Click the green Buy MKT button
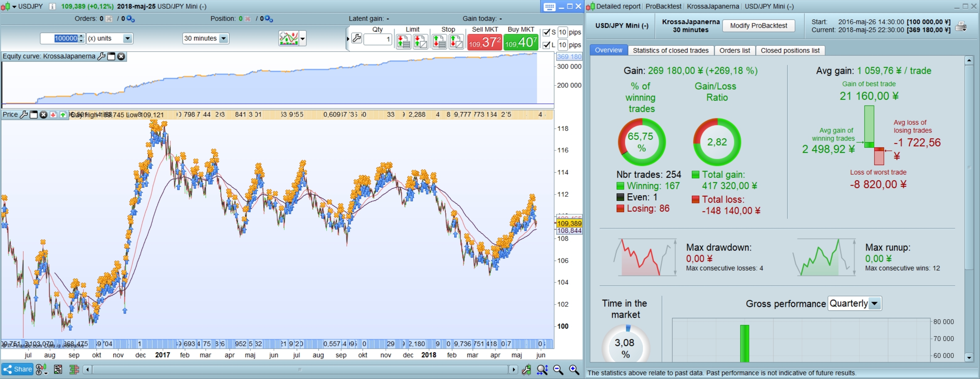This screenshot has height=379, width=980. pyautogui.click(x=521, y=42)
